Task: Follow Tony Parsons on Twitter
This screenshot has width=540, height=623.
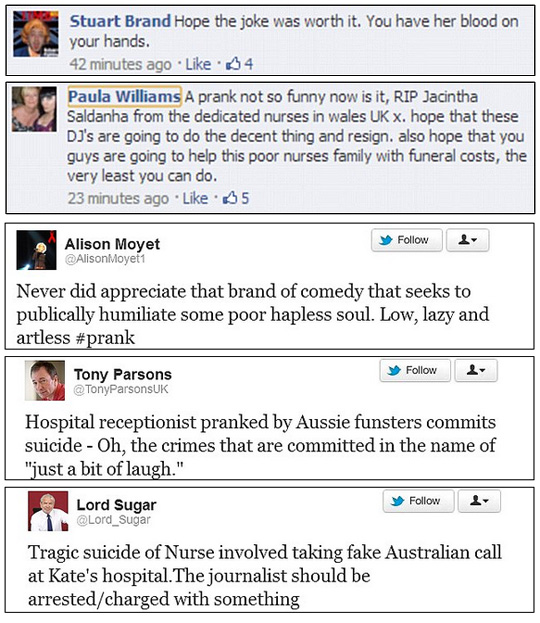Action: [415, 370]
